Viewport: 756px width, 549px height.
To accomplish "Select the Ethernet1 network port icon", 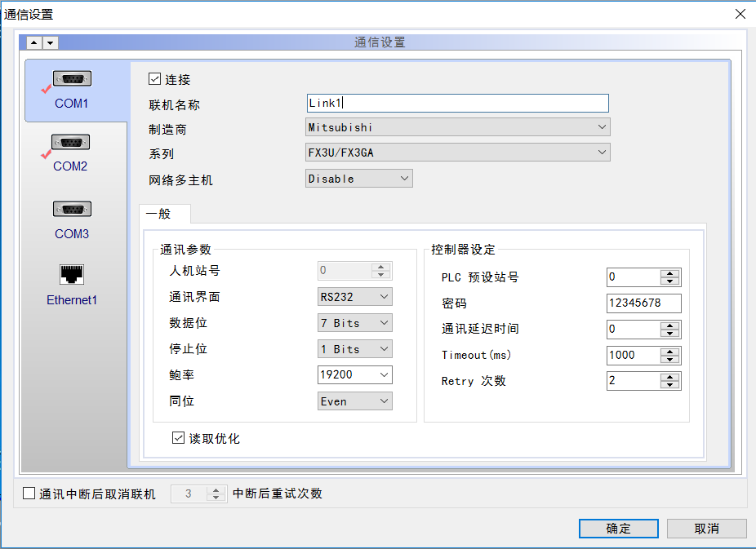I will point(72,274).
